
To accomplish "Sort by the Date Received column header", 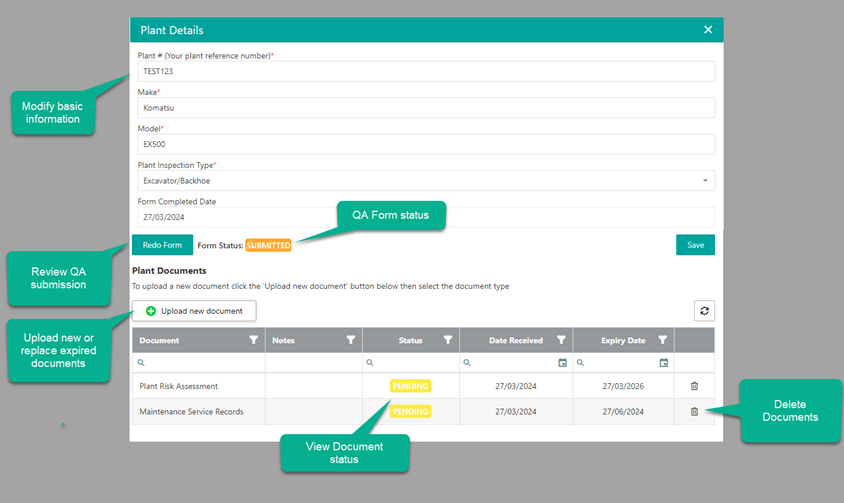I will pos(516,340).
